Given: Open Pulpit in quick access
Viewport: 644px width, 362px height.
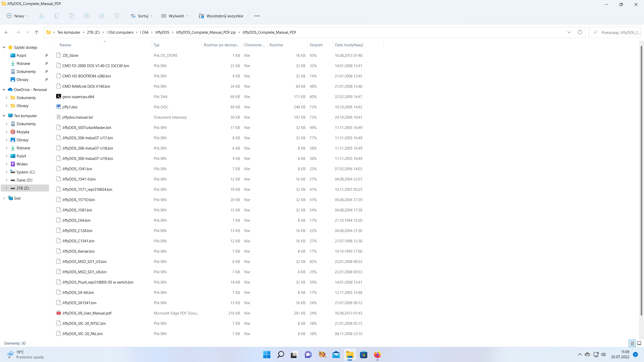Looking at the screenshot, I should coord(21,55).
